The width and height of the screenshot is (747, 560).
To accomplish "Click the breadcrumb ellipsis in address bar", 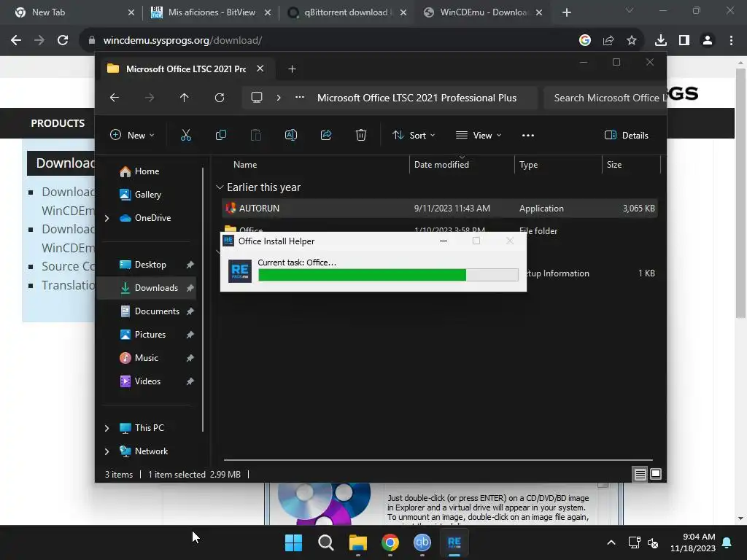I will [x=300, y=97].
